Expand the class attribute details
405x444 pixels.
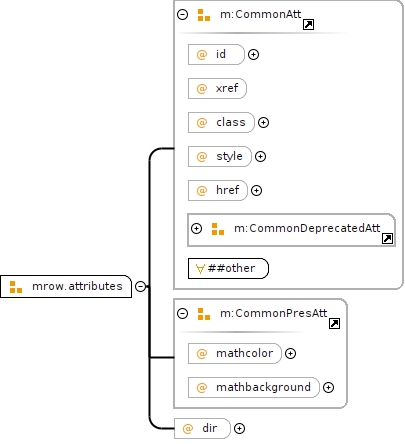click(x=264, y=123)
